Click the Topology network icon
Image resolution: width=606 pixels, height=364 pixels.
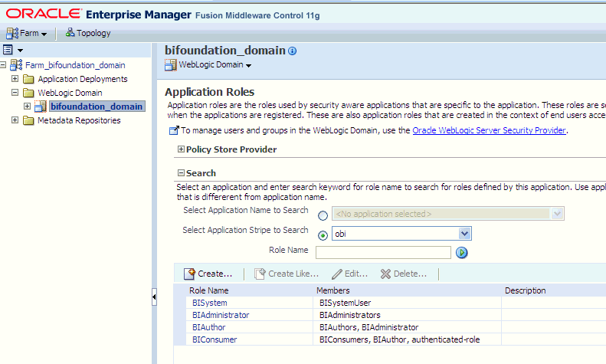pyautogui.click(x=70, y=32)
